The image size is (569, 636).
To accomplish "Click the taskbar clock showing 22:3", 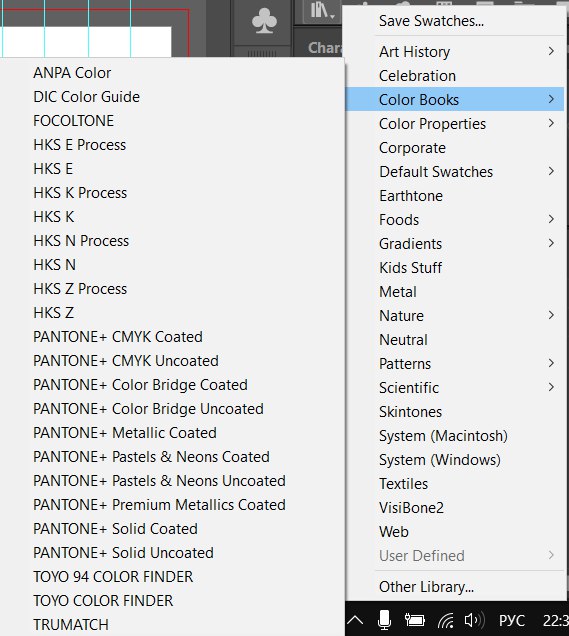I will [x=556, y=621].
